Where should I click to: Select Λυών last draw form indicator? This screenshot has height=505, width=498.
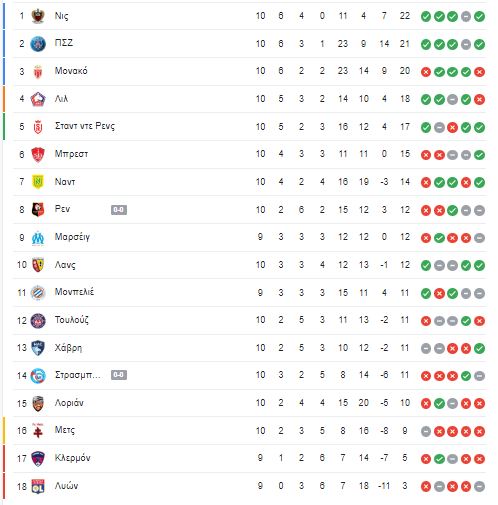(479, 487)
